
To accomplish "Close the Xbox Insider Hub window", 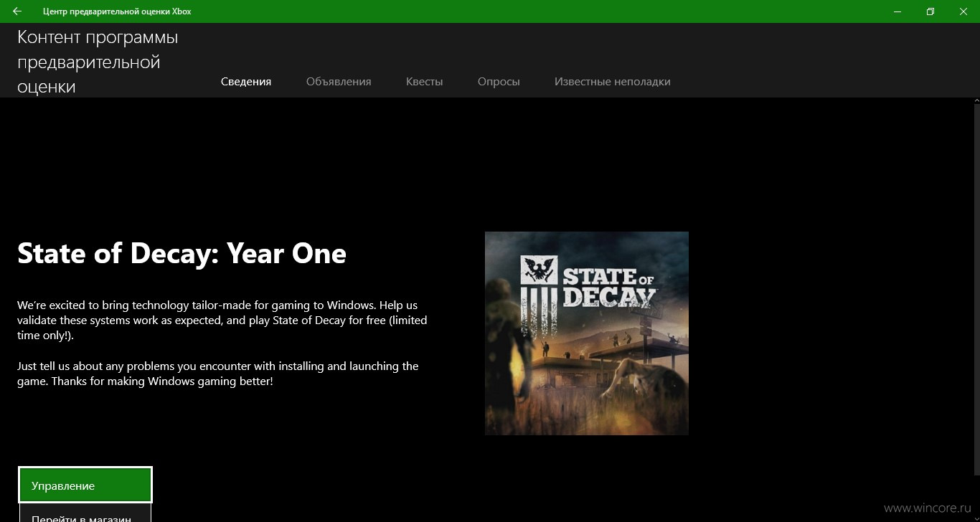I will [x=963, y=11].
